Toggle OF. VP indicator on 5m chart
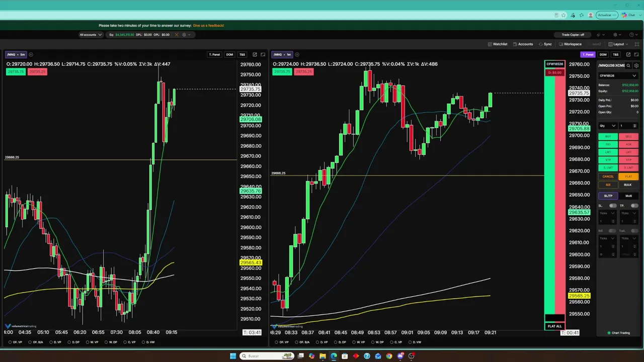This screenshot has height=362, width=644. coord(16,342)
